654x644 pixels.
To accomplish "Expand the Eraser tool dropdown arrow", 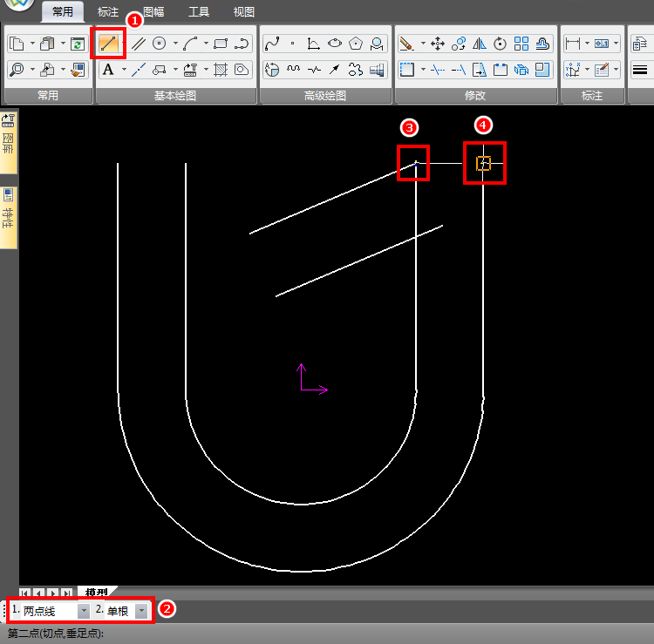I will pyautogui.click(x=423, y=43).
